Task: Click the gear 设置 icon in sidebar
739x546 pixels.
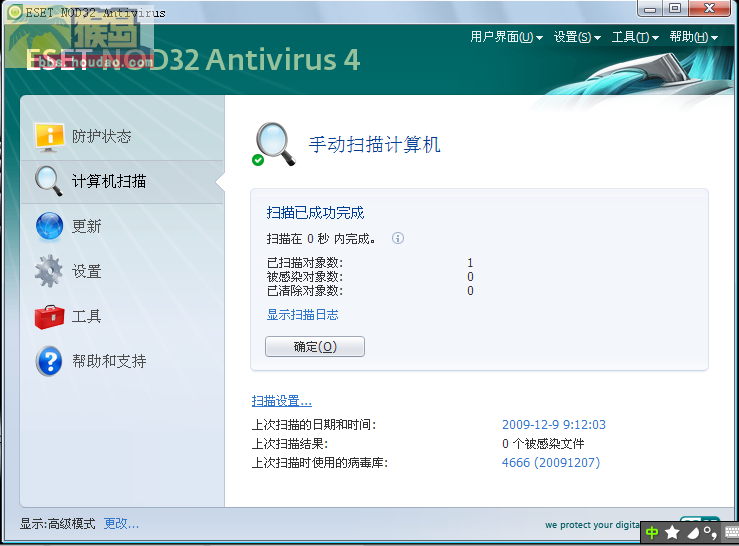Action: coord(49,271)
